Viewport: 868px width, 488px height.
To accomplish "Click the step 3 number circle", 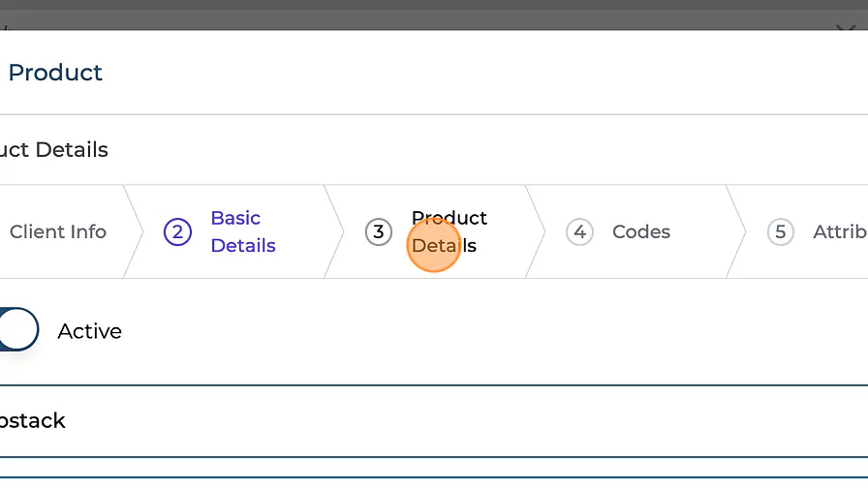I will 378,232.
